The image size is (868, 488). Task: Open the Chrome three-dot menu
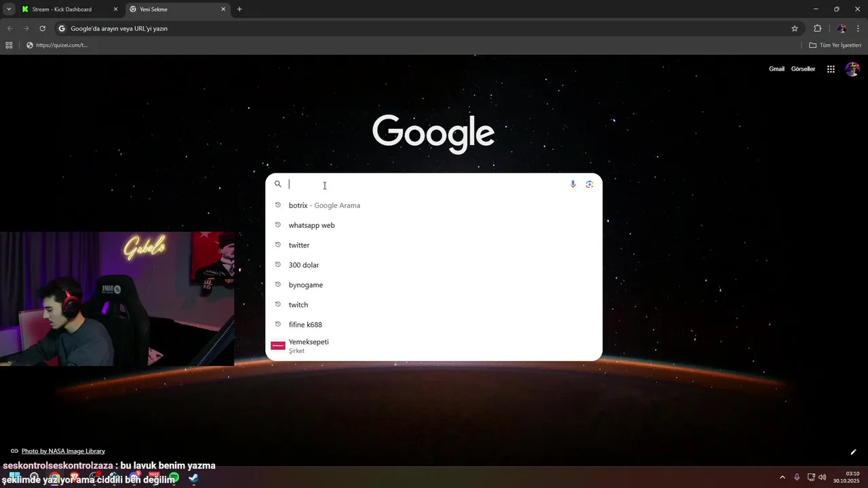coord(859,28)
